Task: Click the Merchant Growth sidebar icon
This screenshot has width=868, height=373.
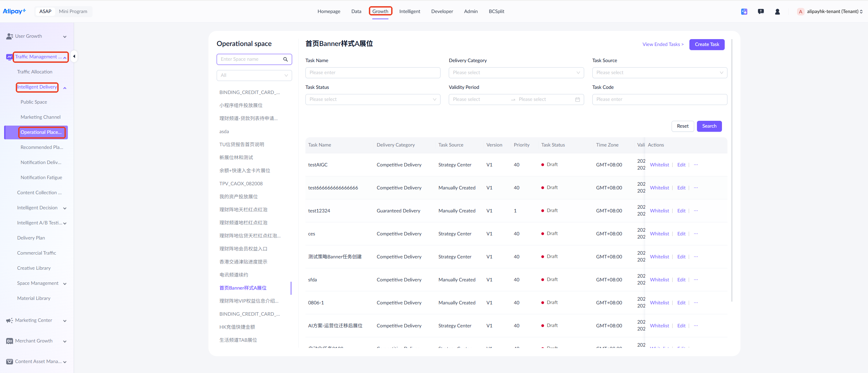Action: pyautogui.click(x=10, y=341)
